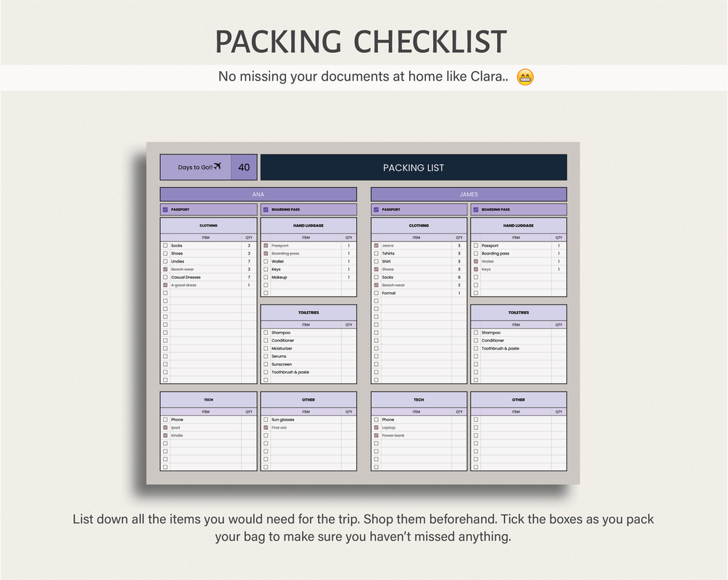Click the ANA name header bar
Viewport: 728px width, 580px height.
pyautogui.click(x=258, y=194)
